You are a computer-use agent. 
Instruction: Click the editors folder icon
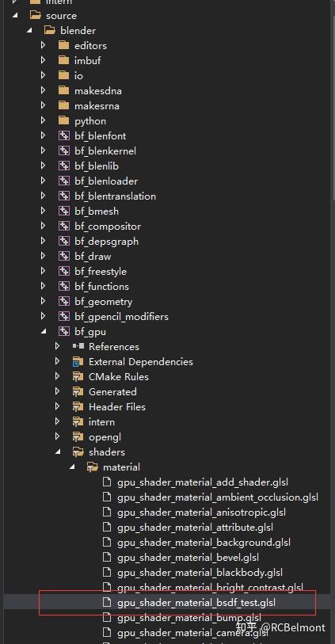pos(63,45)
